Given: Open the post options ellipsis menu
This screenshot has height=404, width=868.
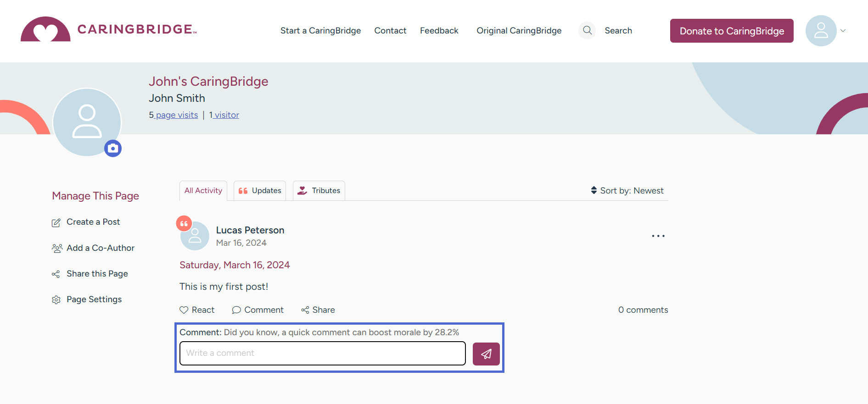Looking at the screenshot, I should tap(658, 236).
